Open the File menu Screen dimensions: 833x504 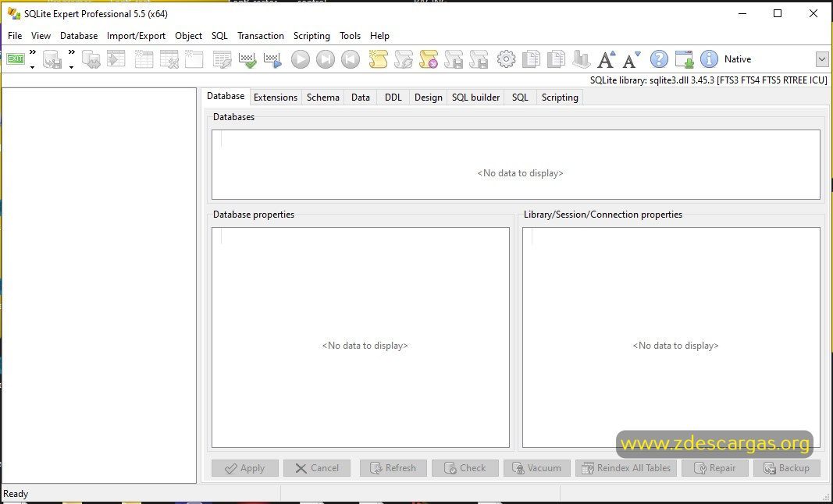point(15,36)
